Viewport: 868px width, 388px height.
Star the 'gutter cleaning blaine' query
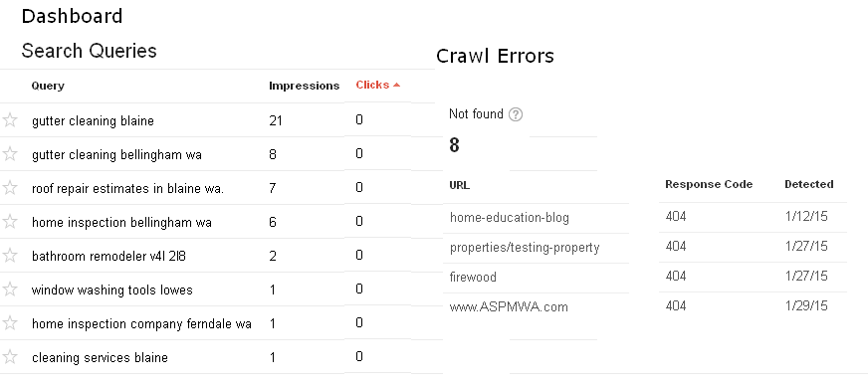tap(10, 120)
